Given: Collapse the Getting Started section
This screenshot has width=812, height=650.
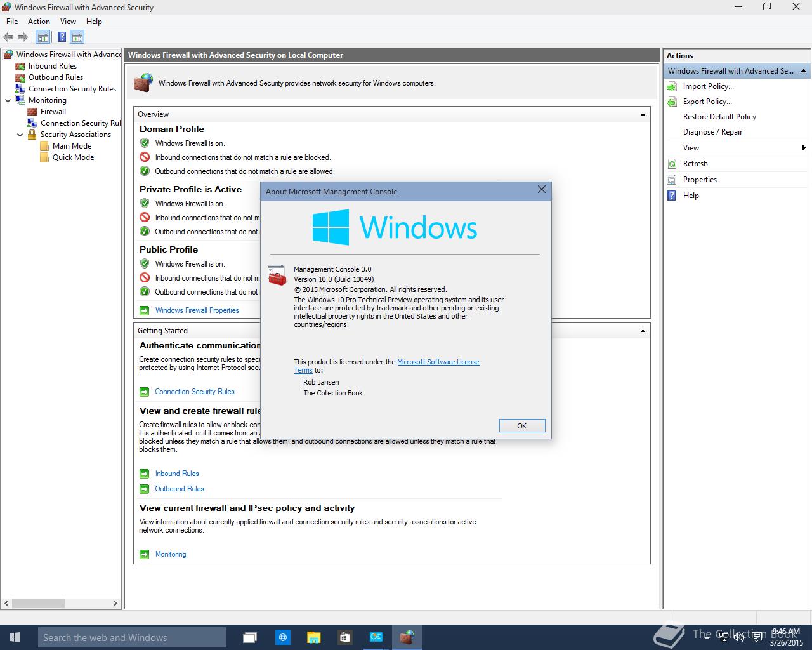Looking at the screenshot, I should point(643,331).
